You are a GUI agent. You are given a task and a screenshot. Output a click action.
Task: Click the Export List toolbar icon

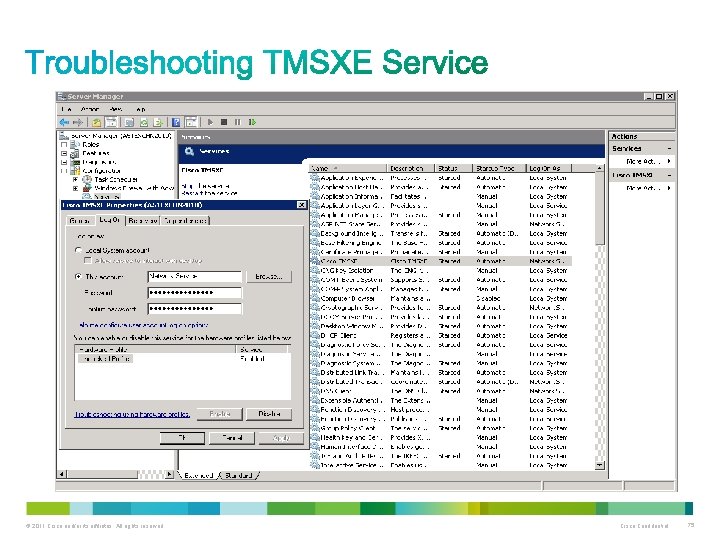[158, 122]
